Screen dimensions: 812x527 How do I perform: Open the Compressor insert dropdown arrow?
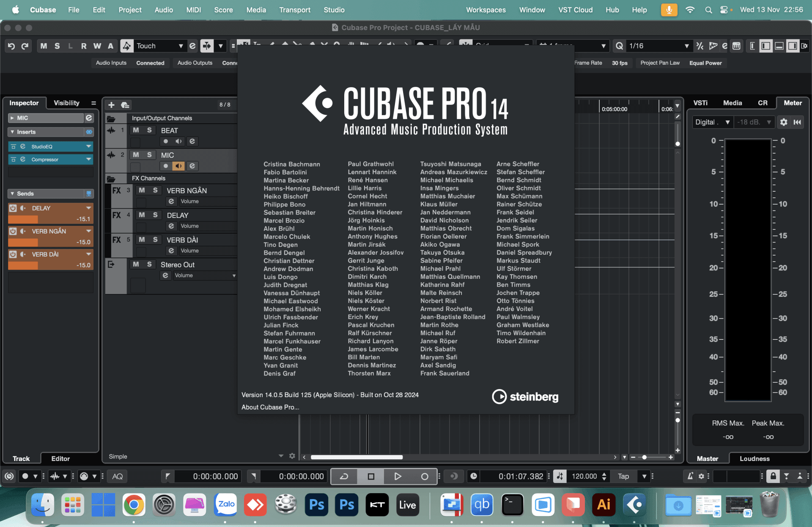coord(88,159)
